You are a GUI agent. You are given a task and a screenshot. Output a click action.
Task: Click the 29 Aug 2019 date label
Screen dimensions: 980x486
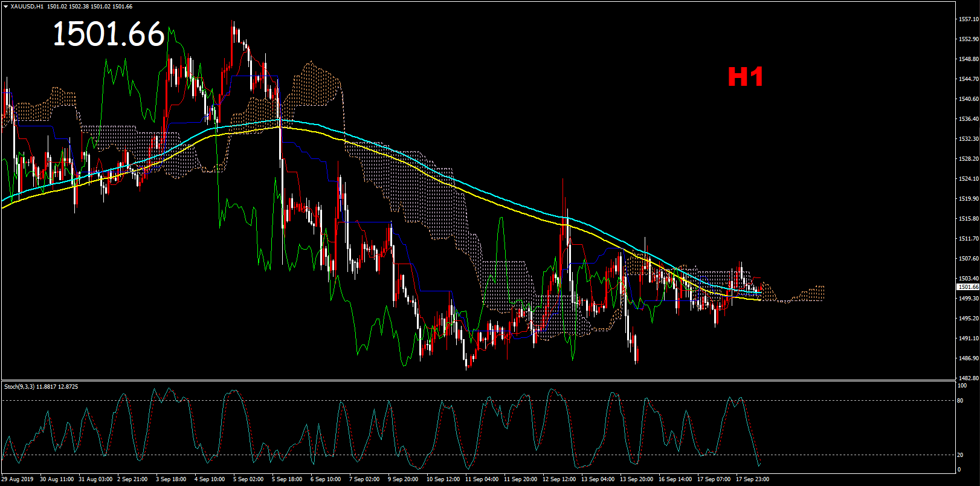click(x=18, y=479)
